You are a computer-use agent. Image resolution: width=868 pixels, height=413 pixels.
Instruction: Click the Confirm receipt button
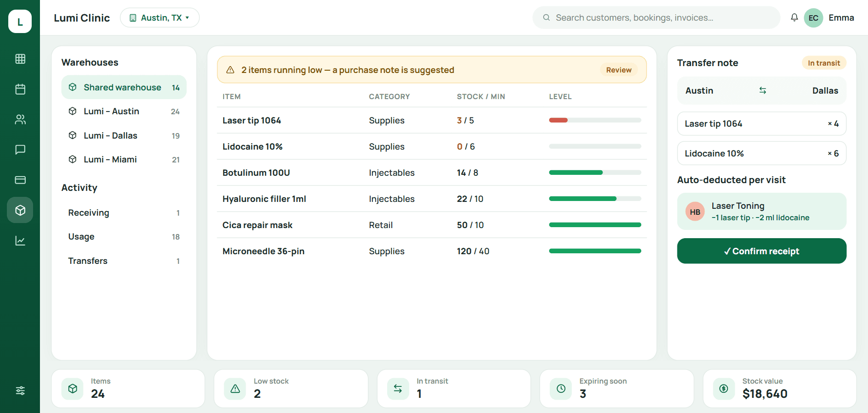pos(761,251)
